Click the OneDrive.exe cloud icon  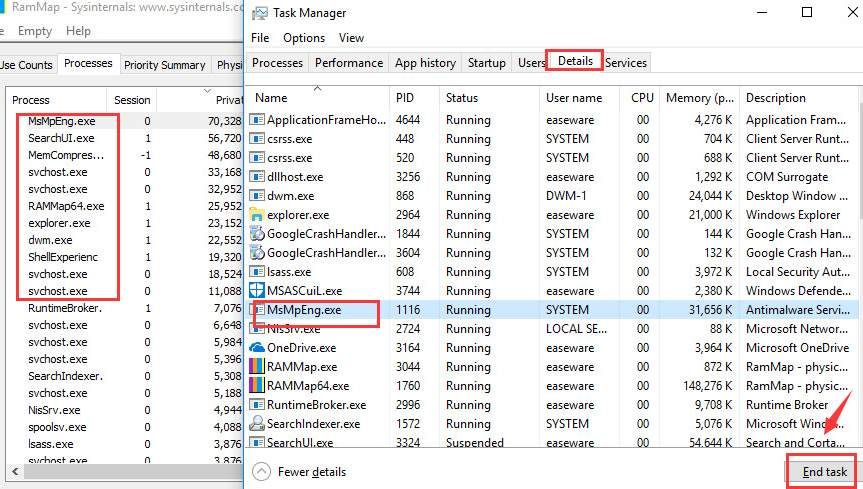pyautogui.click(x=258, y=347)
